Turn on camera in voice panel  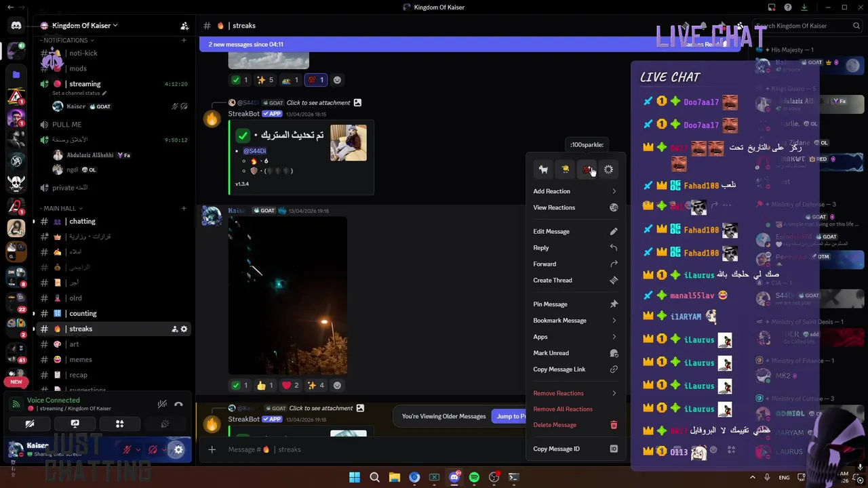tap(30, 424)
